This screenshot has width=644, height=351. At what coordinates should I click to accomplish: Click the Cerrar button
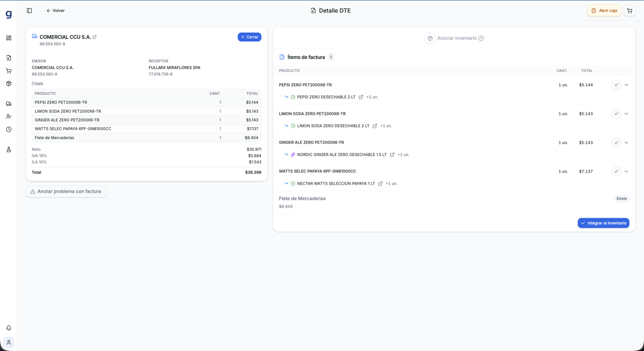(x=250, y=37)
